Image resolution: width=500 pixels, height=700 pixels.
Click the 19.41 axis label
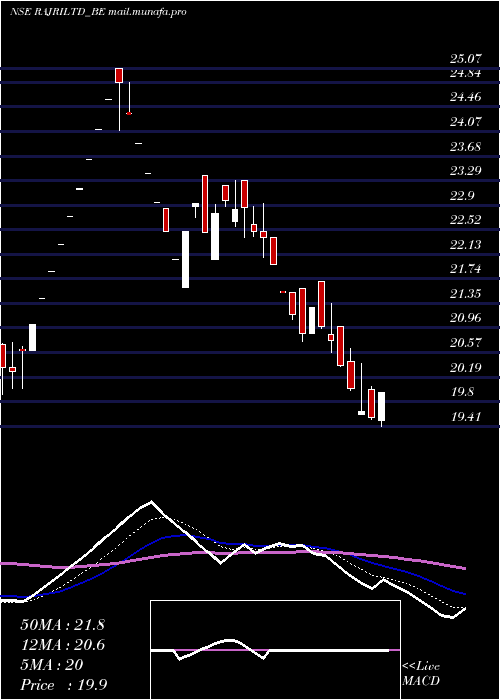coord(466,417)
